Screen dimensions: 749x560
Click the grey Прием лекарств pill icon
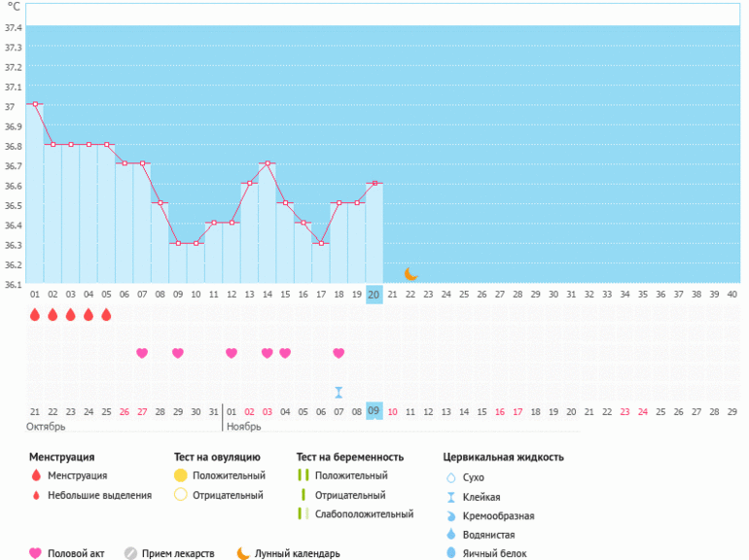click(130, 553)
